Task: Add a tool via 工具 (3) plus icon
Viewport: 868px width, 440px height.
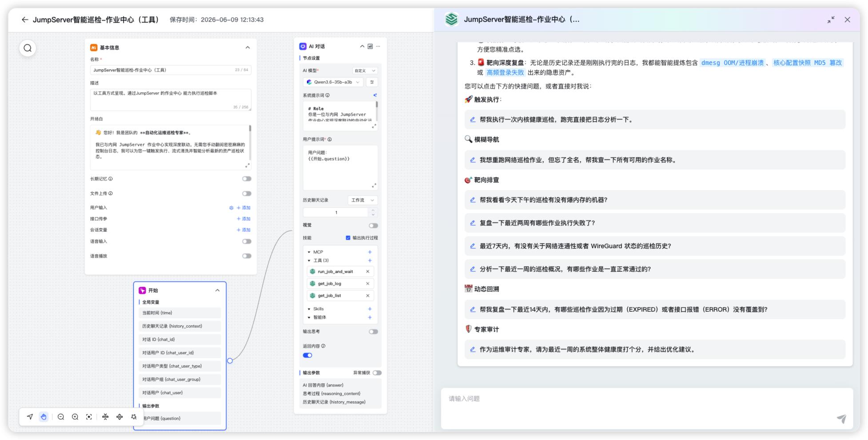Action: [x=370, y=260]
